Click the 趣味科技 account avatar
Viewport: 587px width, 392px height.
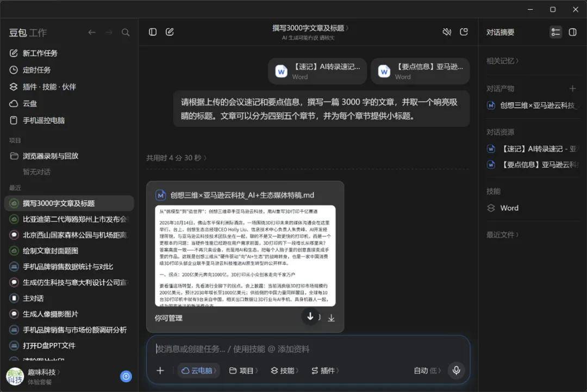(x=15, y=376)
